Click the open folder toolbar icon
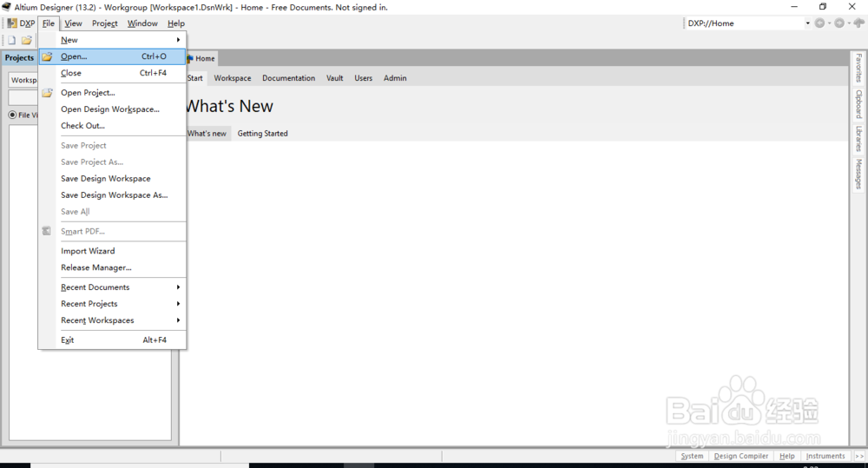The width and height of the screenshot is (868, 468). [27, 41]
